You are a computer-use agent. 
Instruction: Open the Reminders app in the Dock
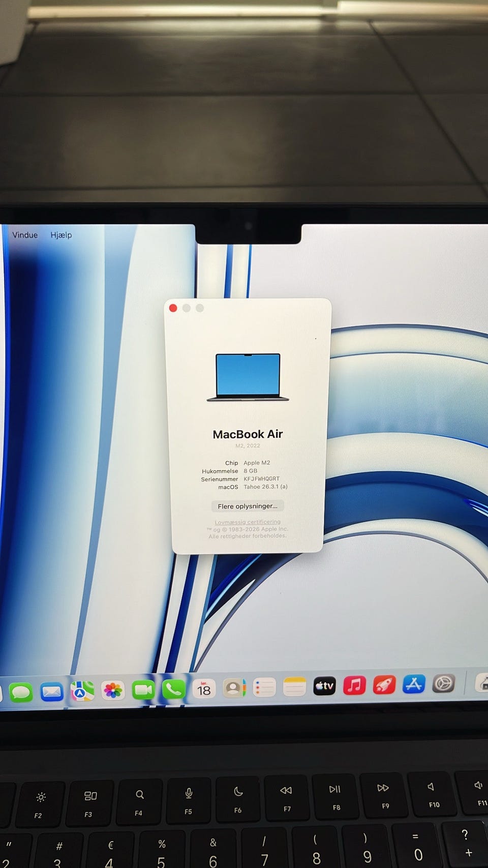[x=264, y=688]
